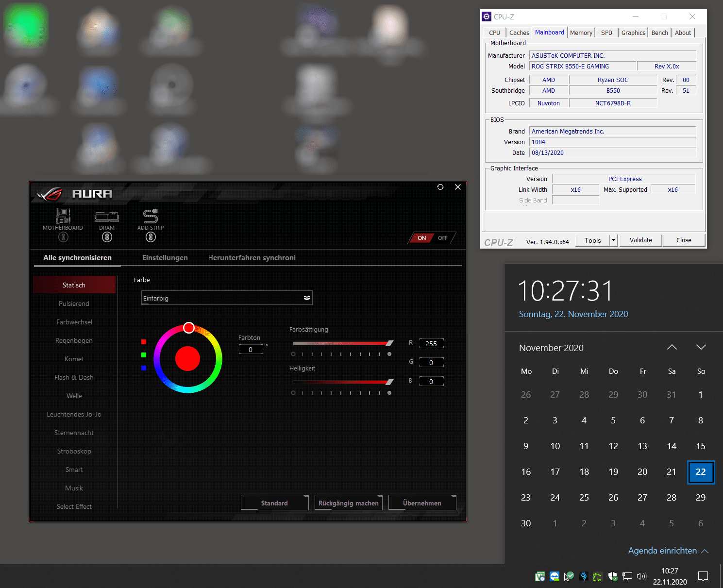The width and height of the screenshot is (723, 588).
Task: Select the MOTHERBOARD device icon in AURA
Action: 63,216
